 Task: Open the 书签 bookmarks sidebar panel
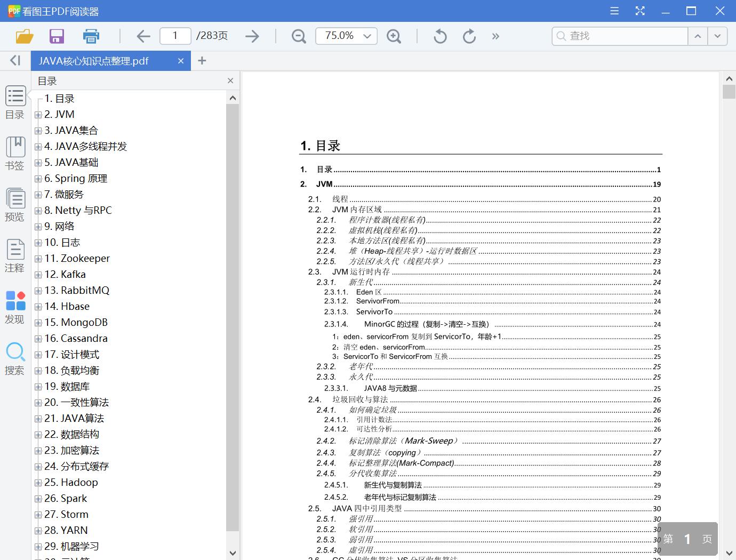[x=15, y=154]
